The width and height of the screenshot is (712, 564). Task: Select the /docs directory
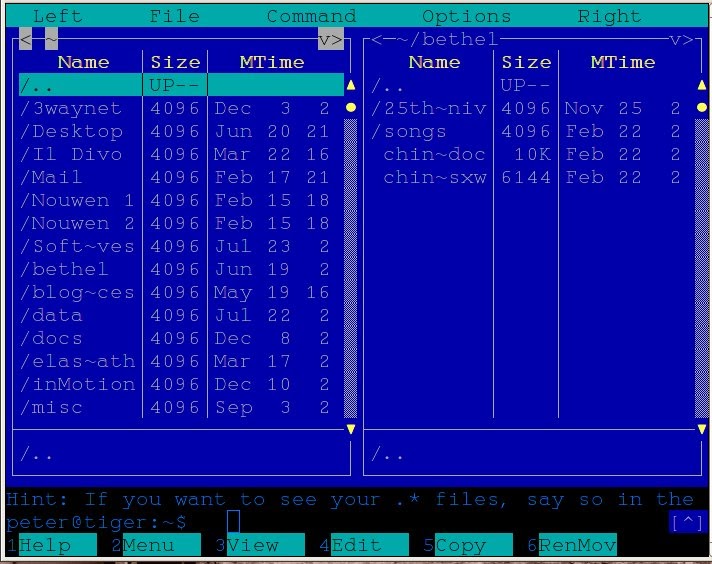point(181,338)
